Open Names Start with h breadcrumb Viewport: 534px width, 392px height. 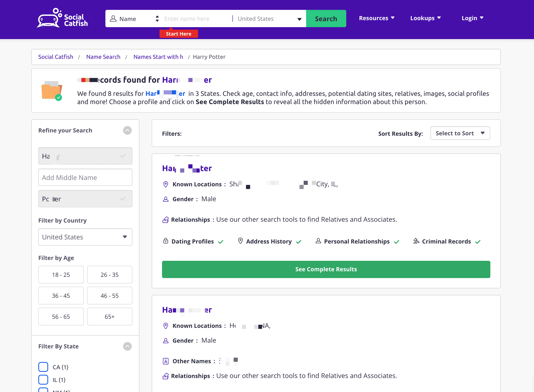(x=158, y=57)
